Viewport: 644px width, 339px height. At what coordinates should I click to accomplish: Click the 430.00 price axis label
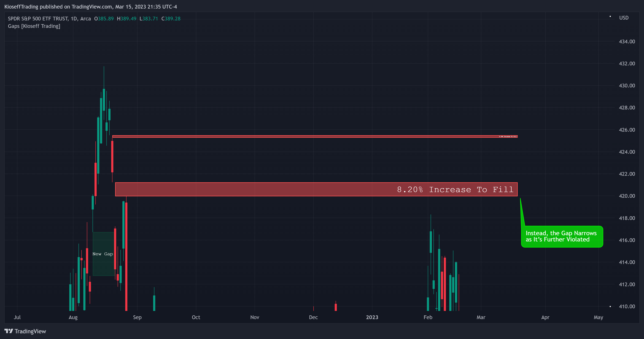[x=627, y=85]
